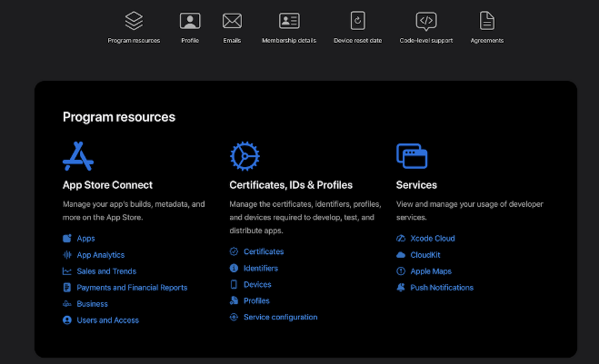Click the large Services windows icon
Screen dimensions: 599x364
412,156
